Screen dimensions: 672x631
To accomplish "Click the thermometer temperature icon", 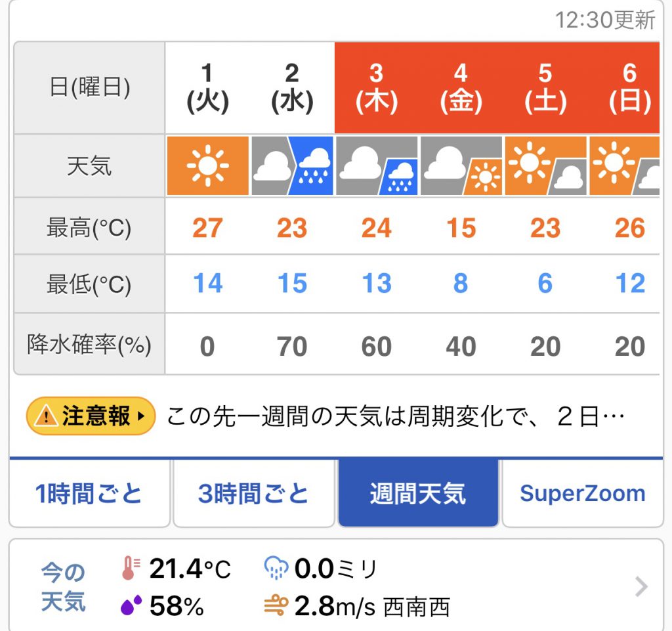I will pyautogui.click(x=129, y=569).
